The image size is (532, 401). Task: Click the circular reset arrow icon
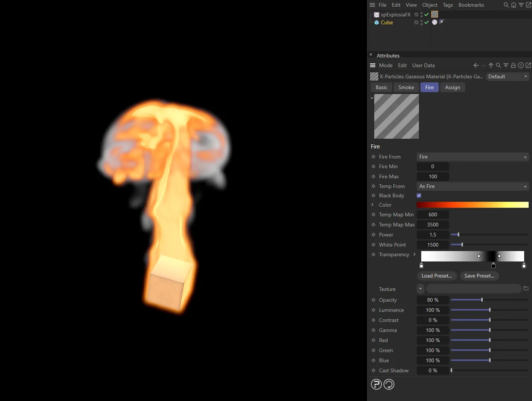tap(389, 384)
